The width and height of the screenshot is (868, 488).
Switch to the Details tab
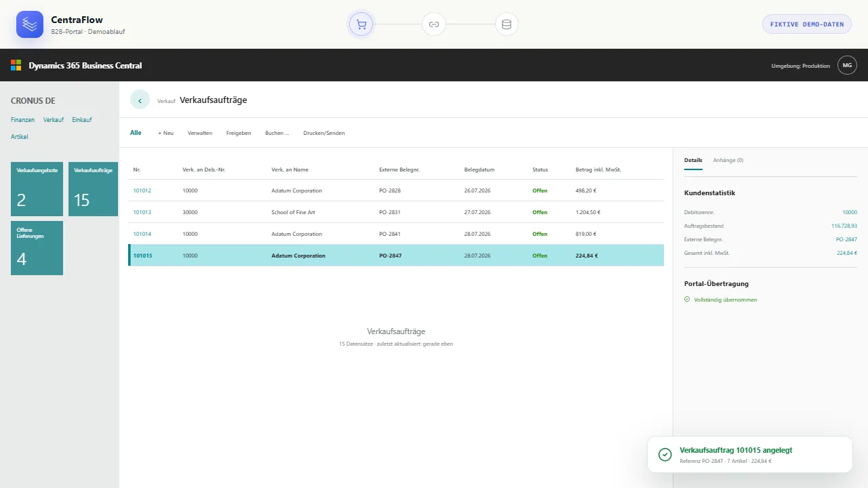pos(693,160)
